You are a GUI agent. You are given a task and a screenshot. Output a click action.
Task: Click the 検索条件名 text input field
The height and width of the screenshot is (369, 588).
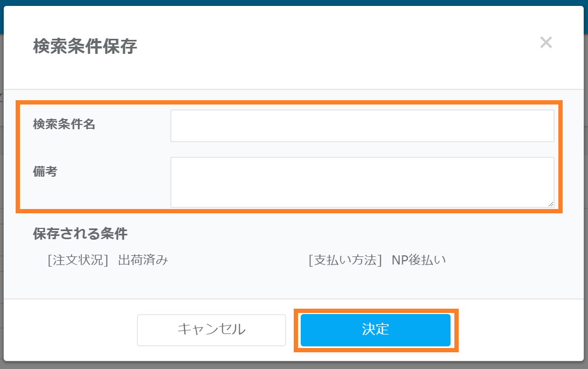point(362,126)
